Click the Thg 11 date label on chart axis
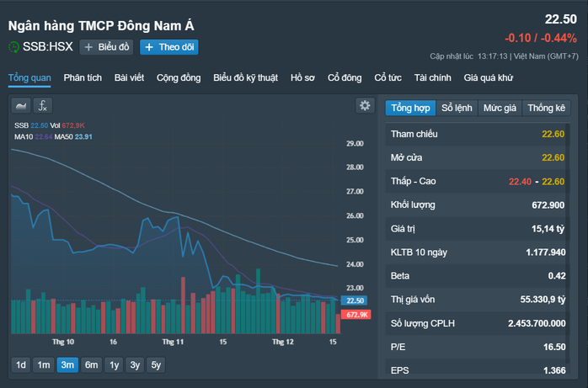This screenshot has height=388, width=588. click(173, 342)
